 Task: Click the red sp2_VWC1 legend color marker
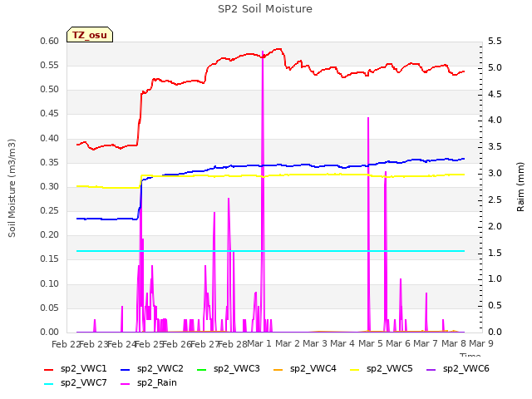click(49, 369)
